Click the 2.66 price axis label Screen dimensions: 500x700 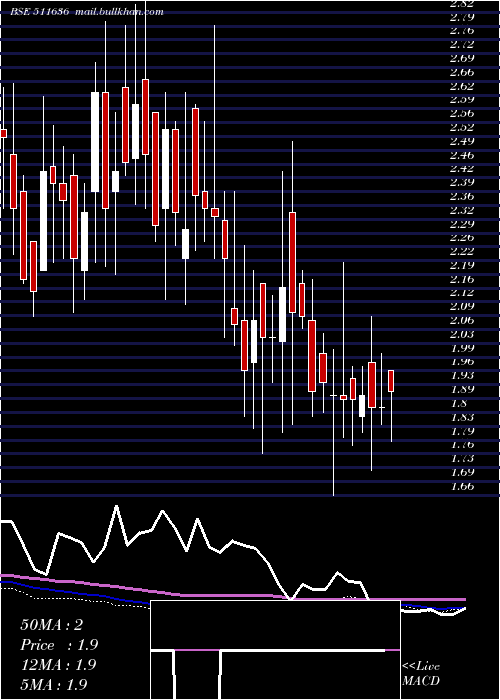pyautogui.click(x=462, y=72)
